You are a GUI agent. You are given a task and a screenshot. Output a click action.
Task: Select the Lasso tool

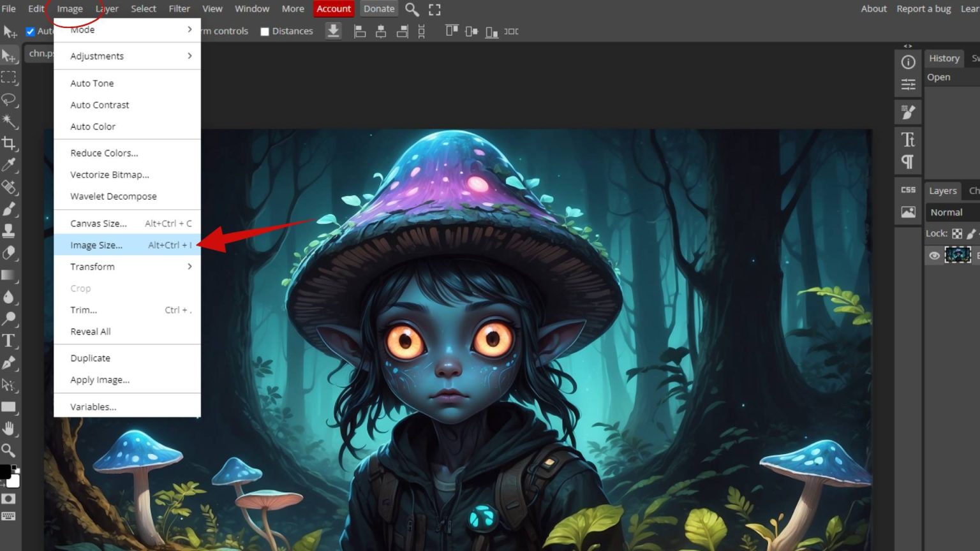pos(9,99)
